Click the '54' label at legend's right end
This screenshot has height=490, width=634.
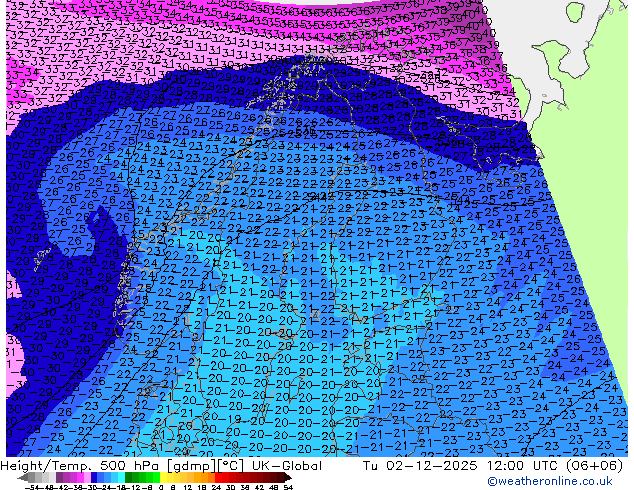coord(288,487)
